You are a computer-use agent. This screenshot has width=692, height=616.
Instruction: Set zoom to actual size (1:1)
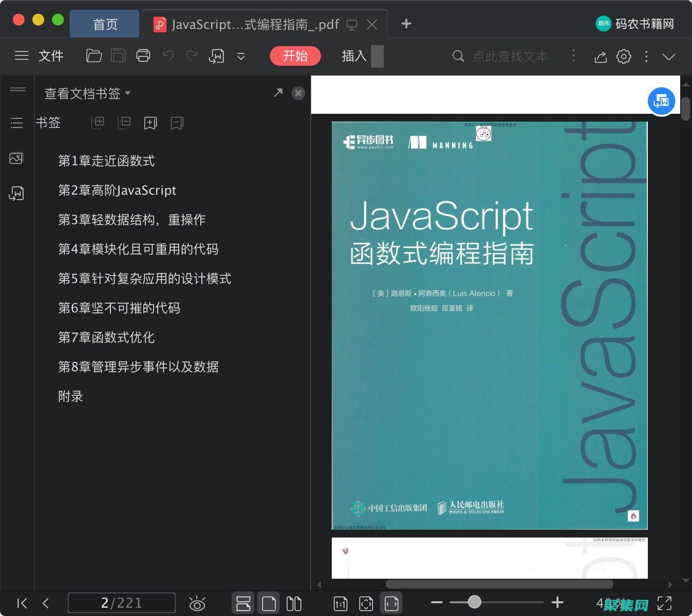pos(340,603)
